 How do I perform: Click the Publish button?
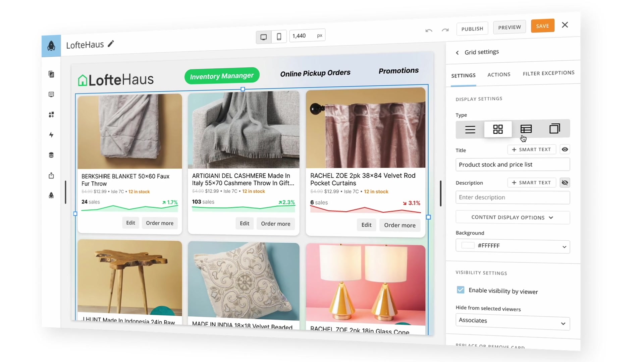click(472, 29)
